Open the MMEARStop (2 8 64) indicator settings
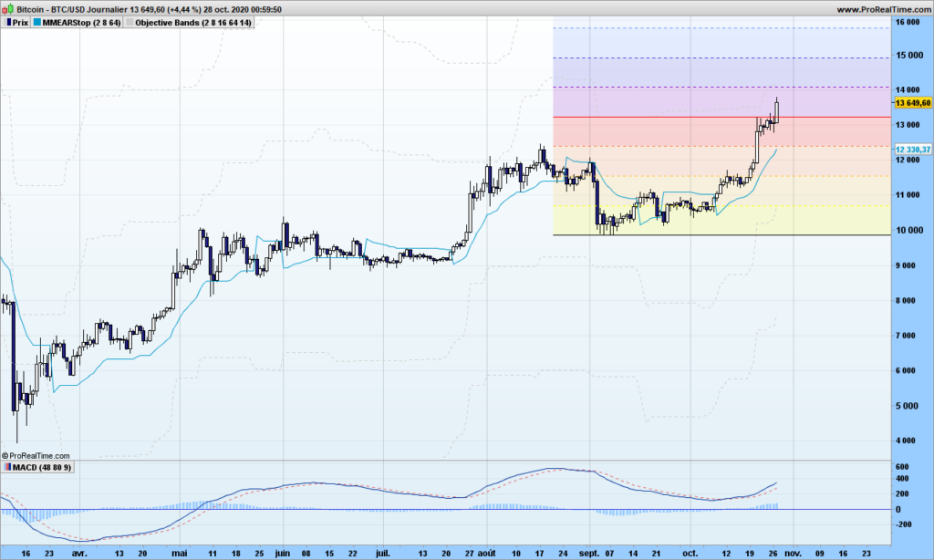 [81, 23]
